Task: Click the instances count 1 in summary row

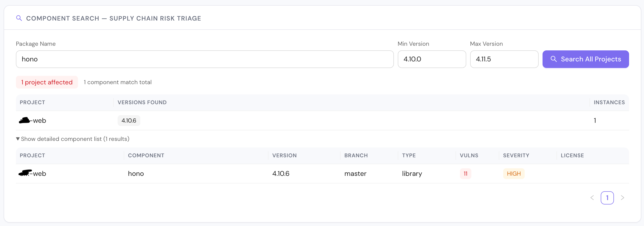Action: [x=595, y=121]
